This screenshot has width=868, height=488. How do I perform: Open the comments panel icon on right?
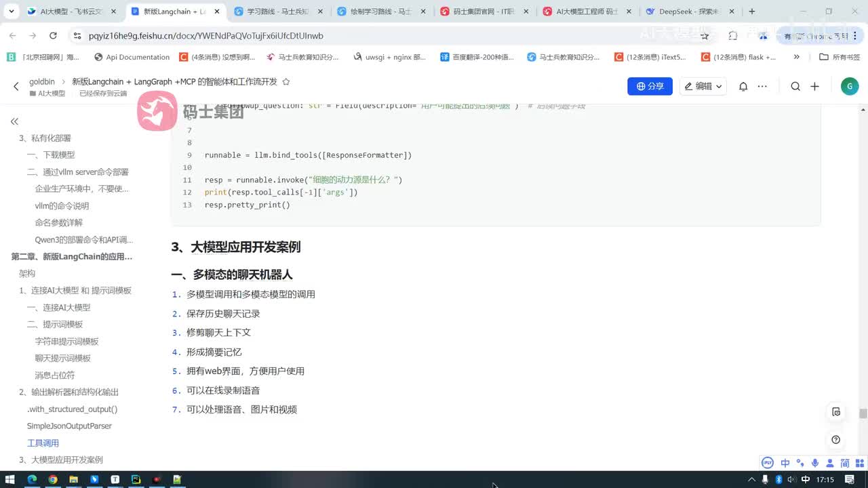coord(836,412)
